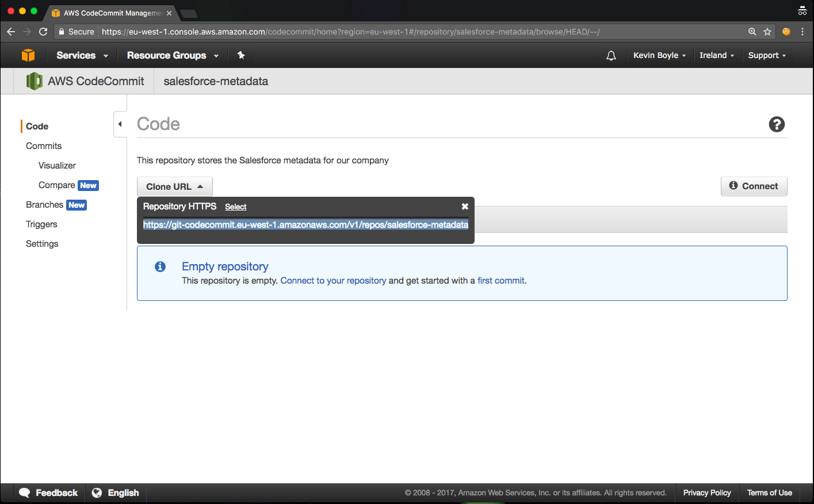Open the Chrome three-dot menu
Viewport: 814px width, 504px height.
pyautogui.click(x=802, y=32)
